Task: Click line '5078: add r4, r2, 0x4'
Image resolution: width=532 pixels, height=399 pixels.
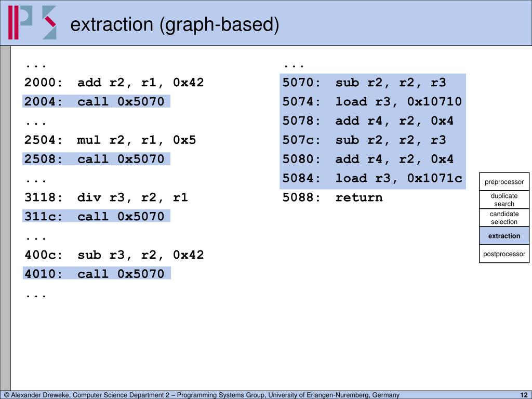Action: pos(368,121)
